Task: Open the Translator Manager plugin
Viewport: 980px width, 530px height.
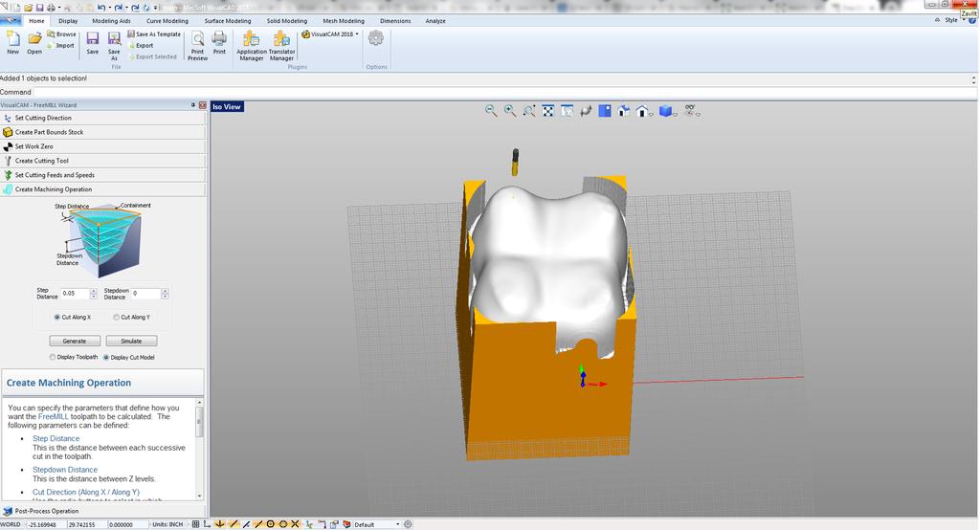Action: click(x=282, y=46)
